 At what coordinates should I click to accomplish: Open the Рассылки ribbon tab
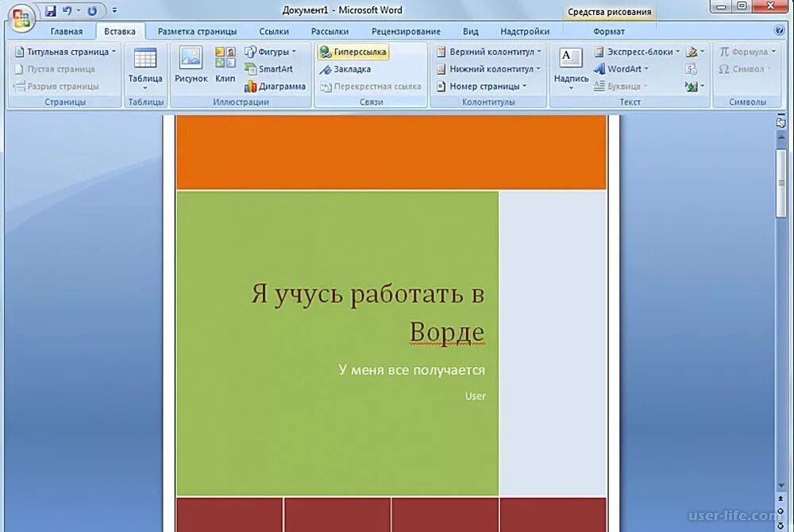(x=330, y=32)
